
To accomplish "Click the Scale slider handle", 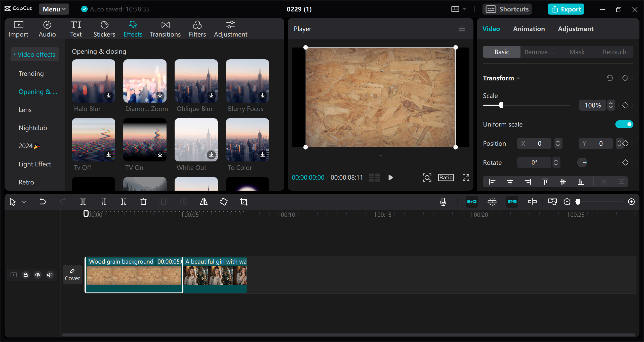I will click(x=501, y=105).
